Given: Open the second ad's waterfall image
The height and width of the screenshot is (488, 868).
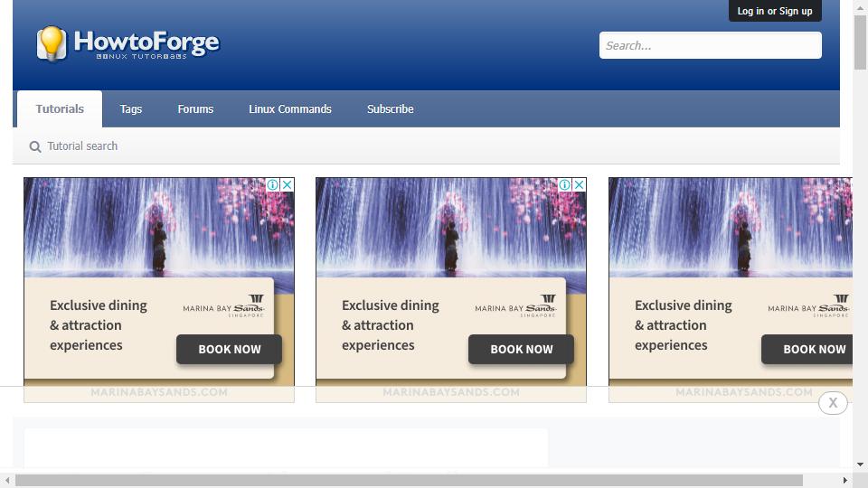Looking at the screenshot, I should [x=450, y=227].
